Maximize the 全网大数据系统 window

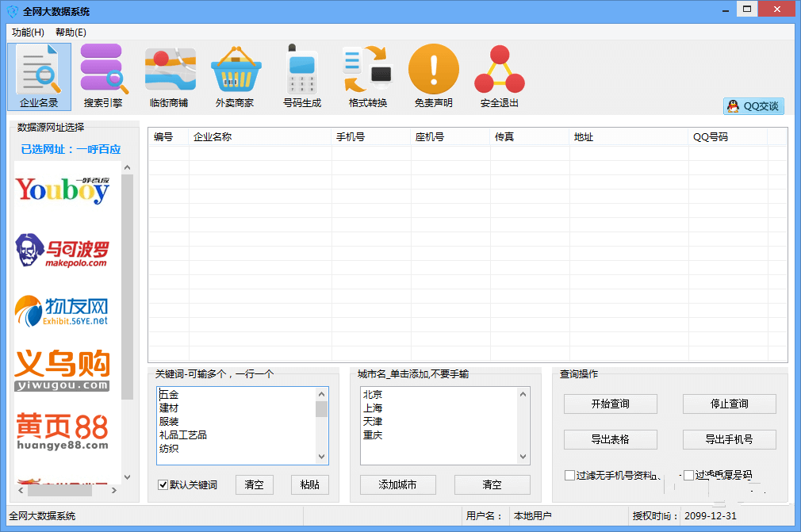747,10
